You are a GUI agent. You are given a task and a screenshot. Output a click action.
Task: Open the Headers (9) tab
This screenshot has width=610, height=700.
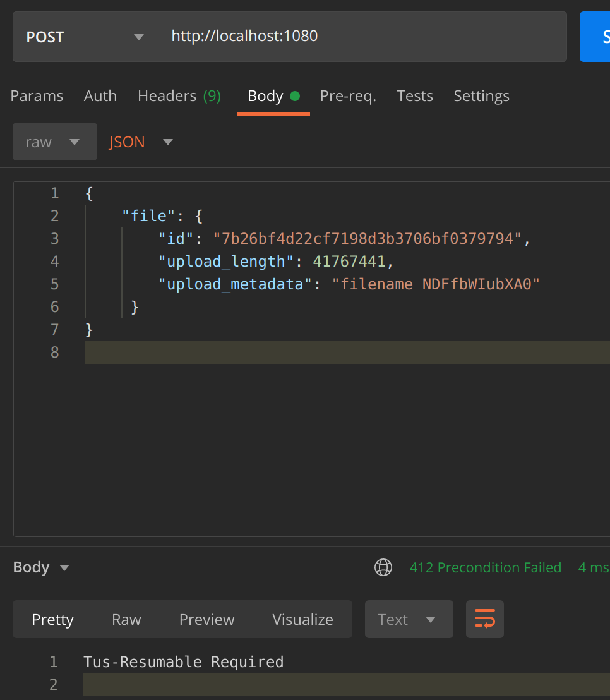[x=179, y=96]
